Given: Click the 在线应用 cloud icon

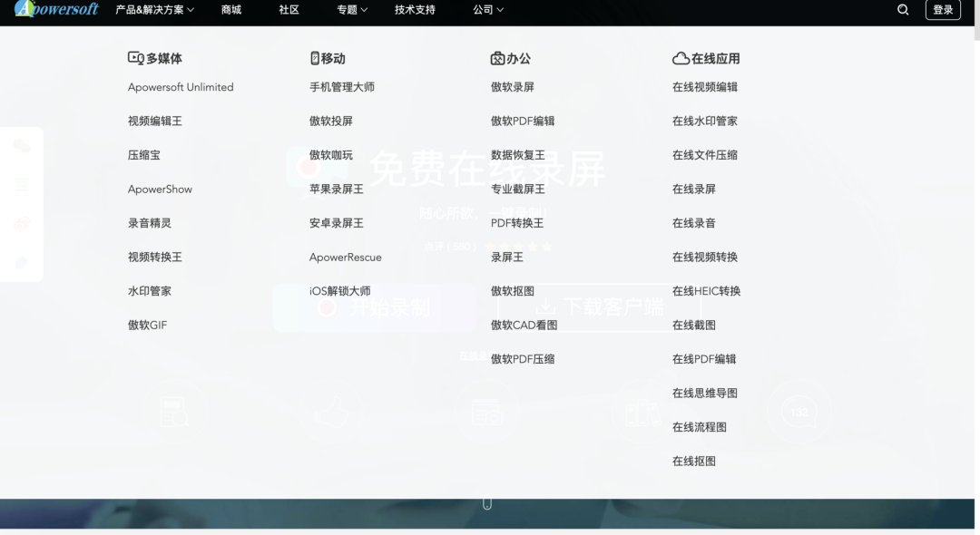Looking at the screenshot, I should pos(681,58).
